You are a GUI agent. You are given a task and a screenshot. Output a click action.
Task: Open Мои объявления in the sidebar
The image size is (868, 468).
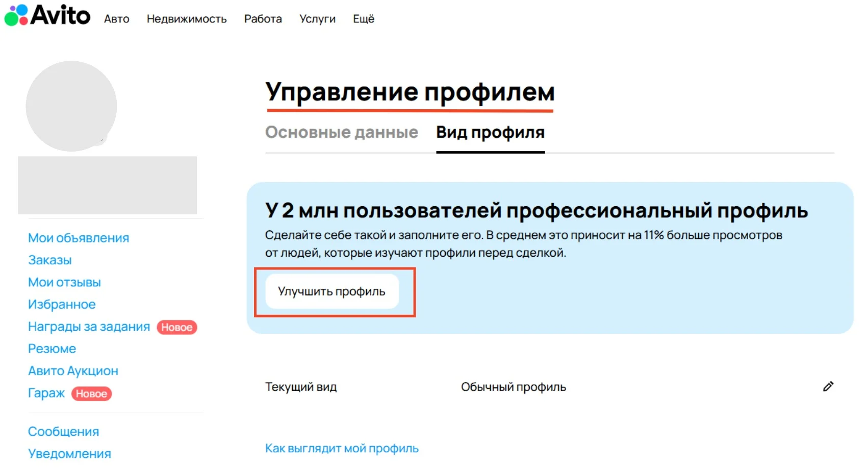[78, 237]
